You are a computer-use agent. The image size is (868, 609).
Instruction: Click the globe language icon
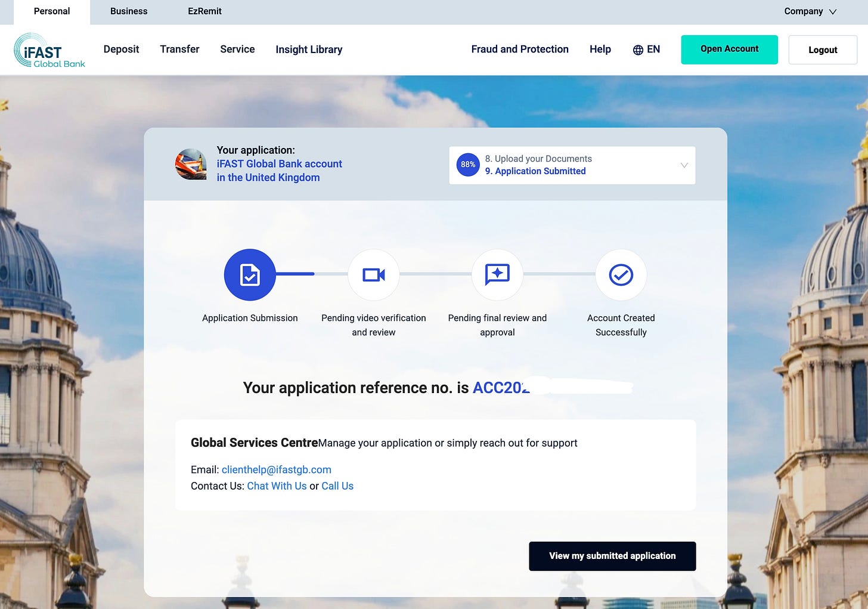[638, 50]
